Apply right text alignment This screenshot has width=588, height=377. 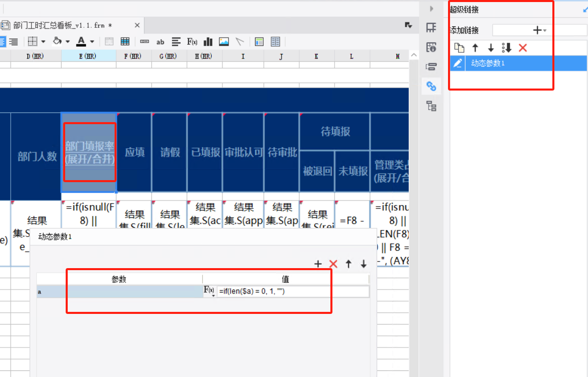point(14,42)
